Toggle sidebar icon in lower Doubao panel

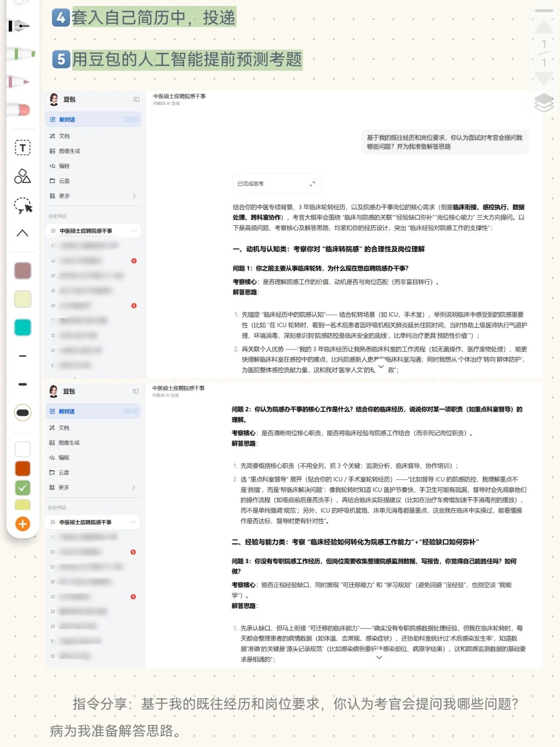[136, 391]
